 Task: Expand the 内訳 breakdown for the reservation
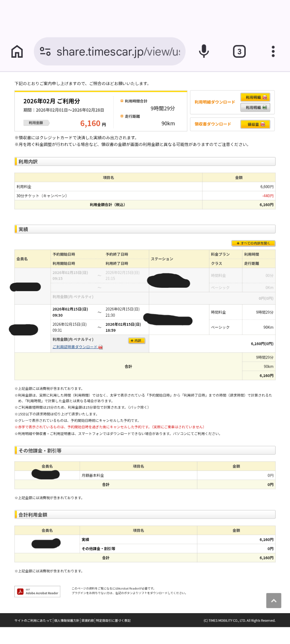(x=136, y=340)
